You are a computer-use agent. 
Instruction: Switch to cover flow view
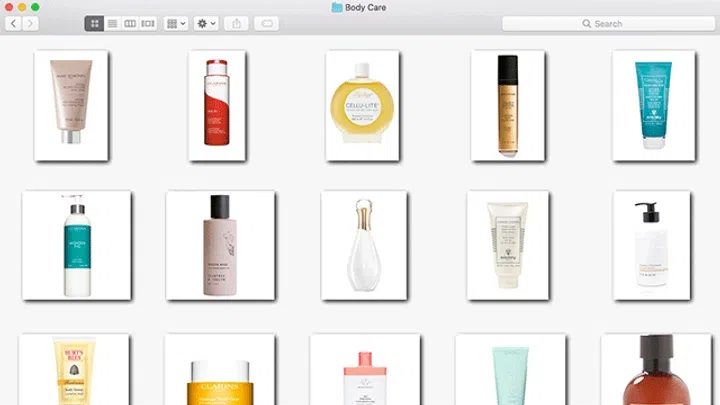(x=148, y=23)
